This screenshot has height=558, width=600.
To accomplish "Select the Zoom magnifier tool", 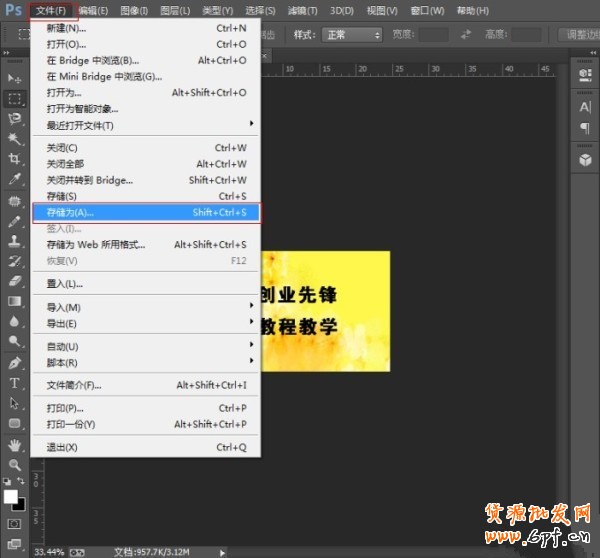I will point(15,465).
